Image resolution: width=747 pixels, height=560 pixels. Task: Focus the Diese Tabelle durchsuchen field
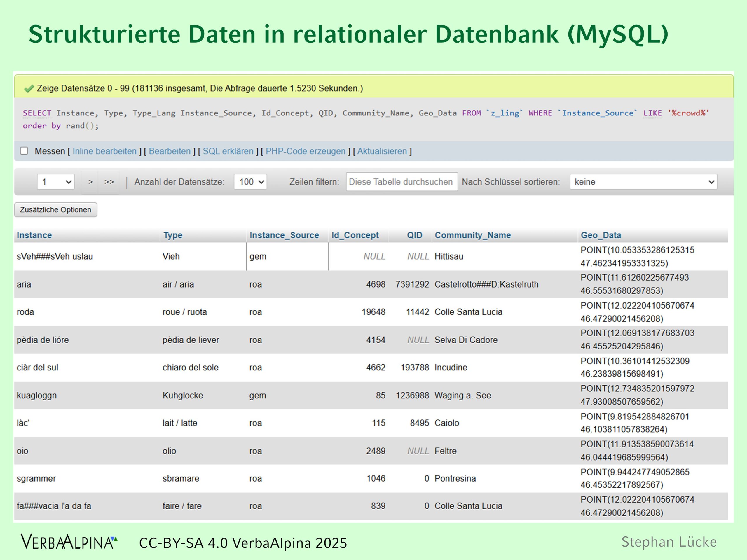coord(402,182)
